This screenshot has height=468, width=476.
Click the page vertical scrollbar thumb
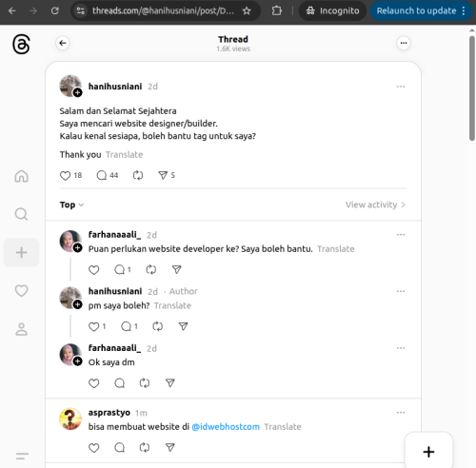[x=472, y=88]
